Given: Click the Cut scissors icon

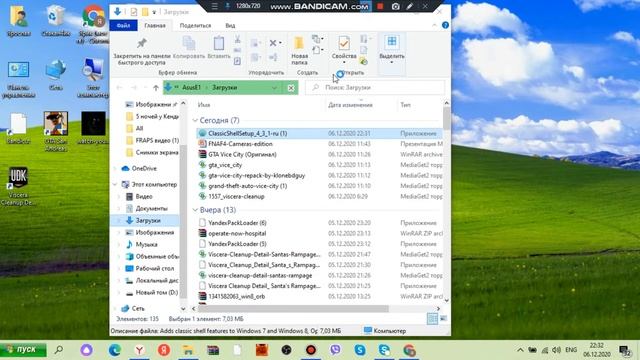Looking at the screenshot, I should [237, 40].
